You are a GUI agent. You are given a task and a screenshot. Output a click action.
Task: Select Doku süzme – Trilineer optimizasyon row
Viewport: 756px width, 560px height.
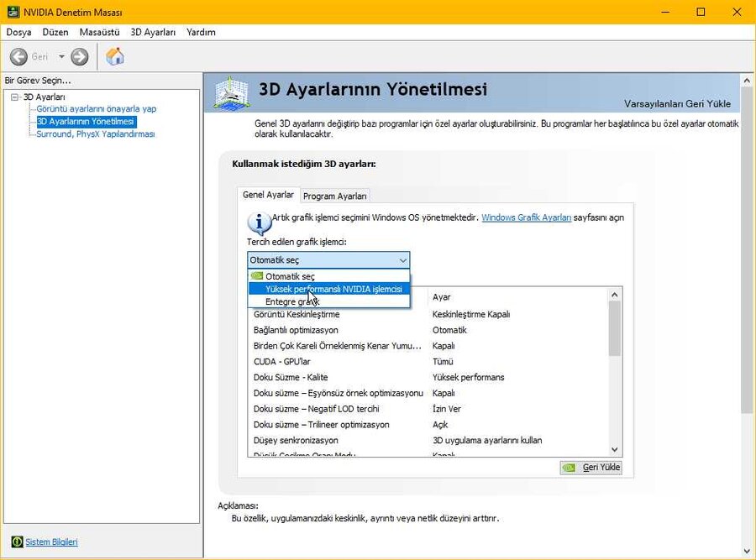point(428,425)
